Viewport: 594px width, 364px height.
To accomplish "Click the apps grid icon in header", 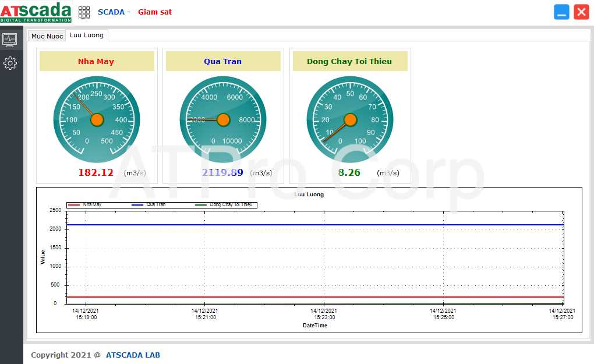I will pyautogui.click(x=84, y=12).
